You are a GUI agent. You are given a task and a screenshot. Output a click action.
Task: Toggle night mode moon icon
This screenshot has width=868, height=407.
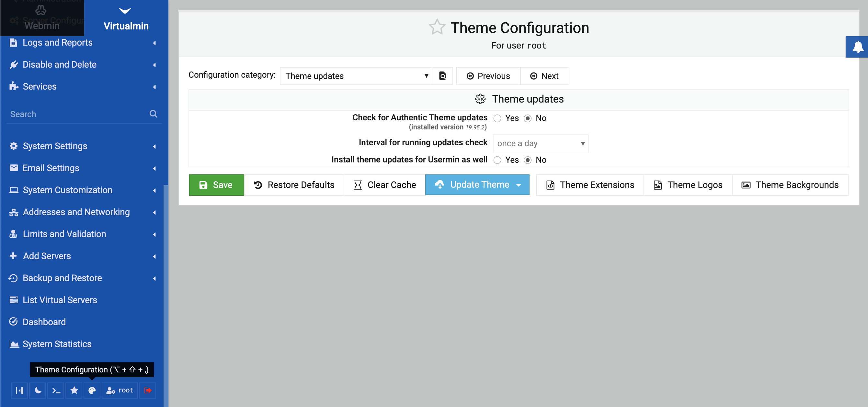coord(38,390)
